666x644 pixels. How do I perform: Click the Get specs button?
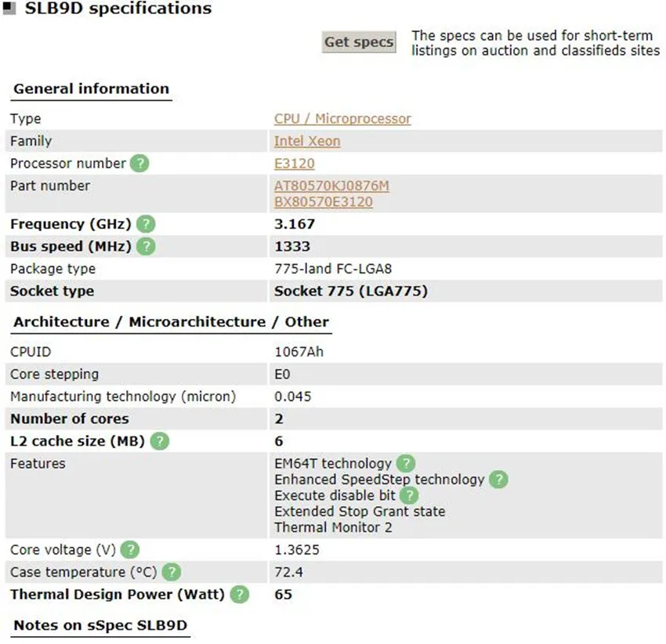359,42
